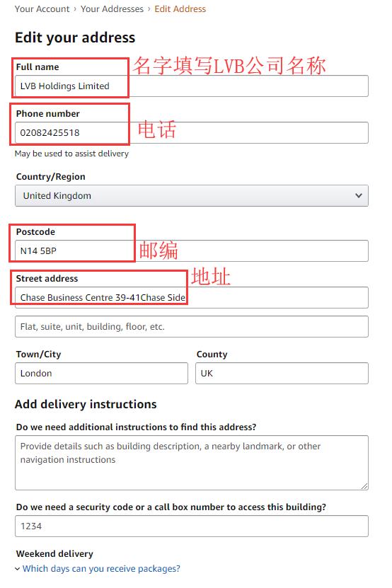Open the Country/Region dropdown
This screenshot has width=392, height=588.
click(191, 195)
